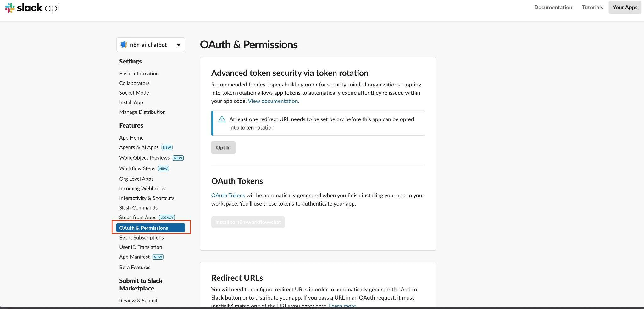
Task: Click NEW badge beside Work Object Previews
Action: [x=178, y=158]
